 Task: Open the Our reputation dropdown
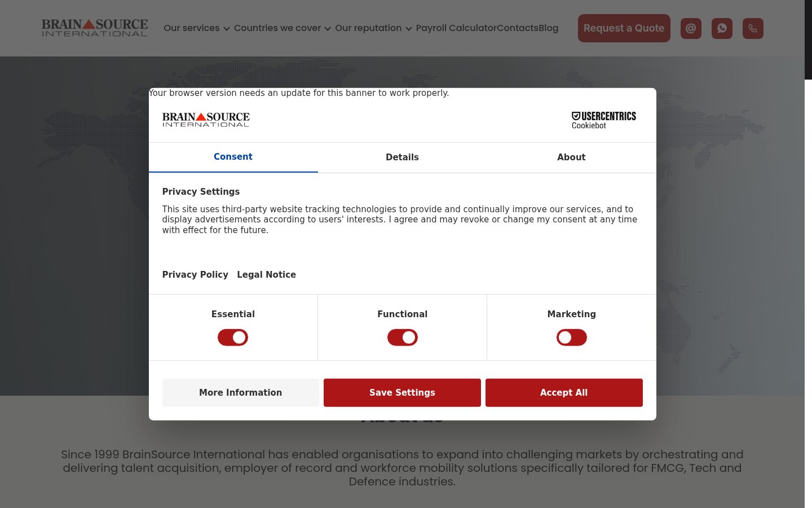373,28
